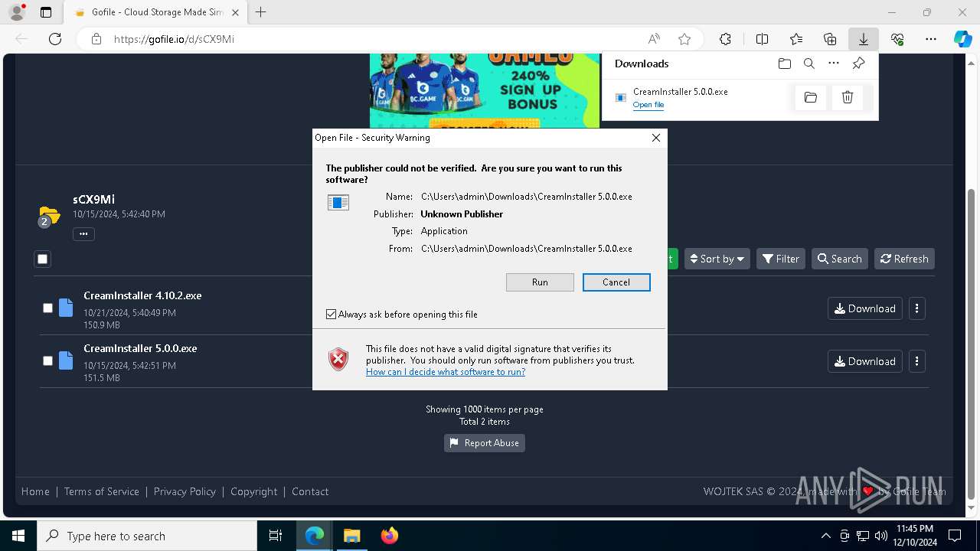
Task: Click the BC.GAME sign up bonus ad
Action: coord(485,90)
